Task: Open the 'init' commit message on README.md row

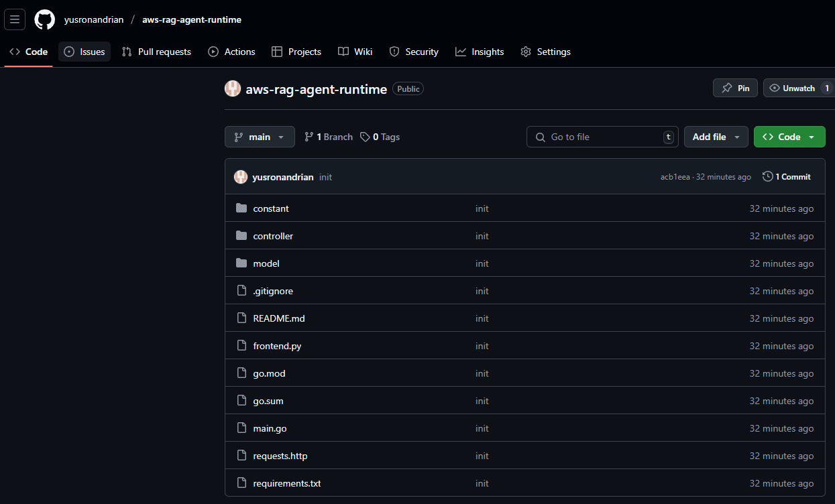Action: tap(482, 318)
